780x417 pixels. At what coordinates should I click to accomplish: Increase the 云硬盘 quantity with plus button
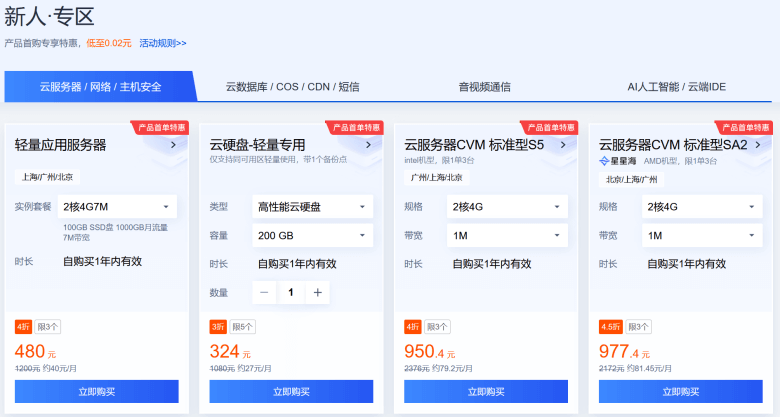click(x=317, y=292)
